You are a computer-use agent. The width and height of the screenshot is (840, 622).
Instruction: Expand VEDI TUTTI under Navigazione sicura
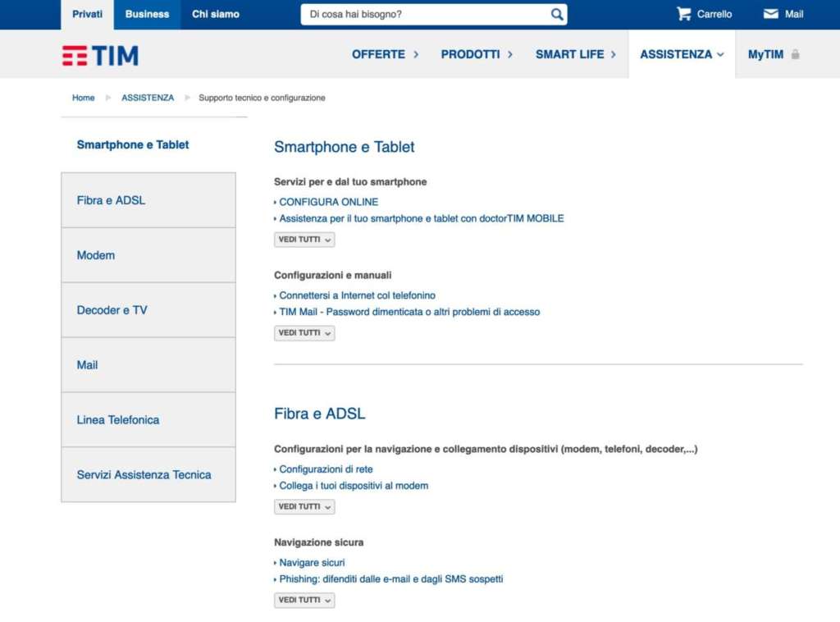pos(304,601)
